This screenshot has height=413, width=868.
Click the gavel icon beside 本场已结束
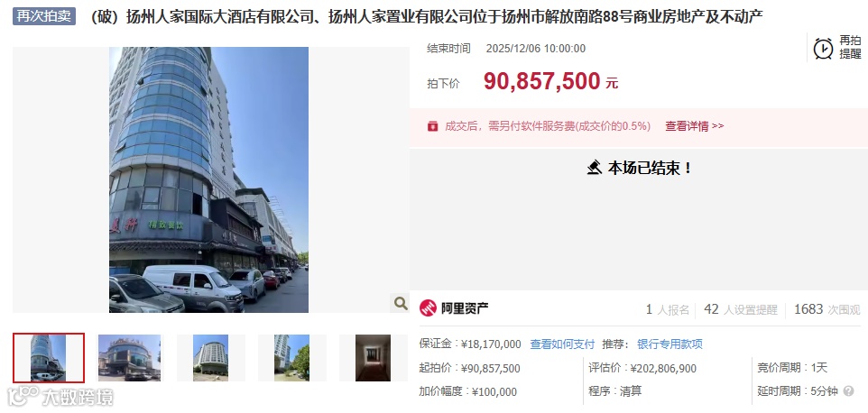point(595,168)
